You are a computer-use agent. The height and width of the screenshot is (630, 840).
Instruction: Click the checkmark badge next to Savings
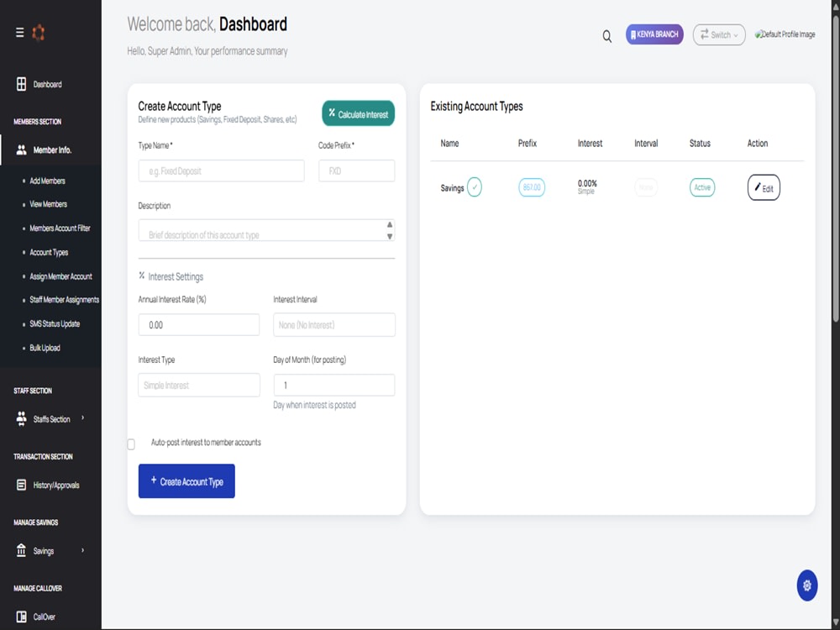click(474, 187)
